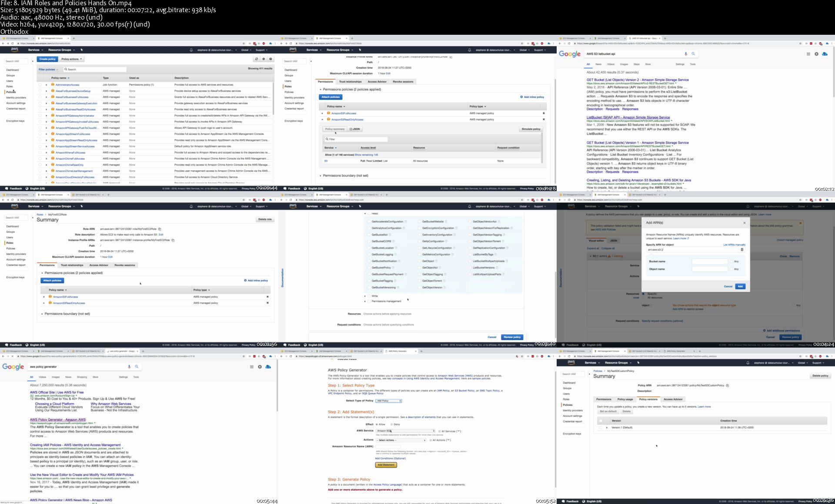Click help question-mark icon above policies list

pos(271,59)
